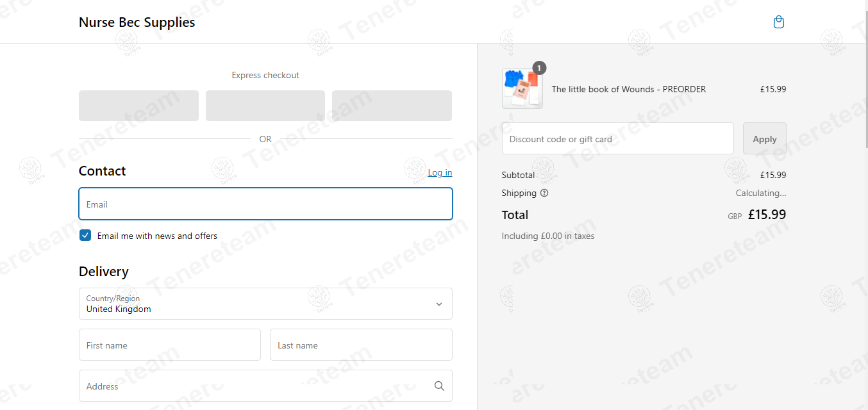Click the shipping help question mark icon
The width and height of the screenshot is (868, 410).
(544, 193)
